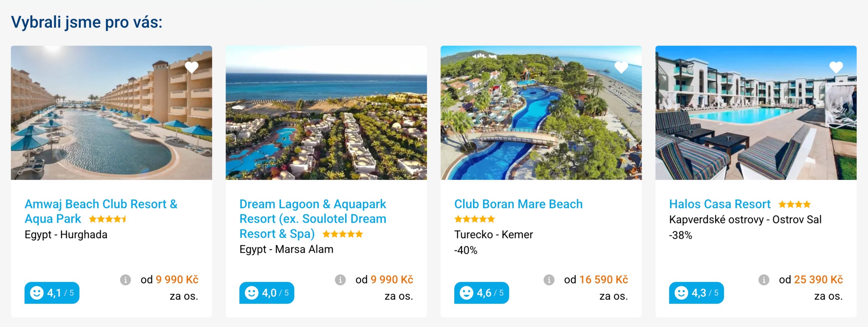Image resolution: width=868 pixels, height=327 pixels.
Task: Click the 16 590 Kč price text
Action: [603, 280]
